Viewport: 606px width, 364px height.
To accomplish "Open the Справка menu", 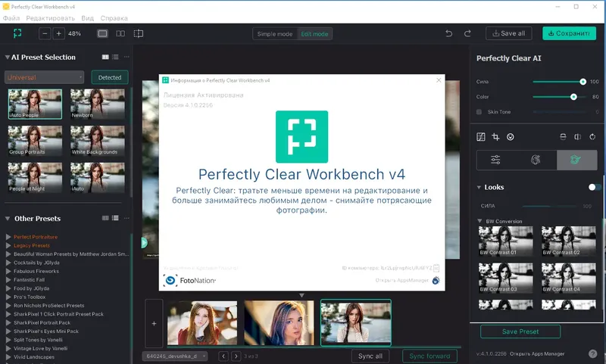I will (114, 18).
